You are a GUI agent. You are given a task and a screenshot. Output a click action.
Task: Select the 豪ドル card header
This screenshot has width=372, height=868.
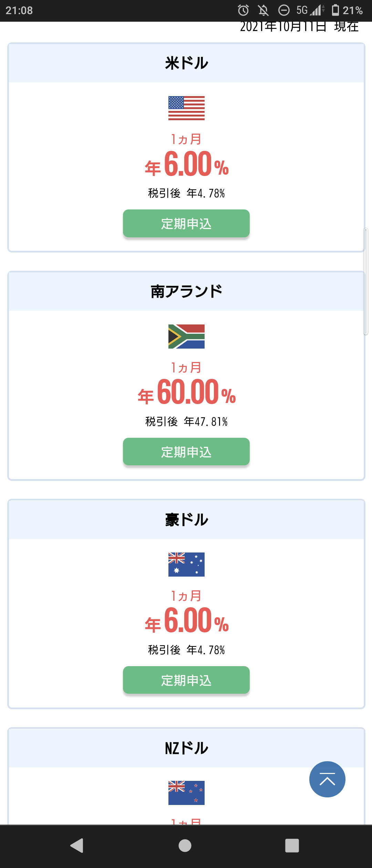pyautogui.click(x=186, y=519)
